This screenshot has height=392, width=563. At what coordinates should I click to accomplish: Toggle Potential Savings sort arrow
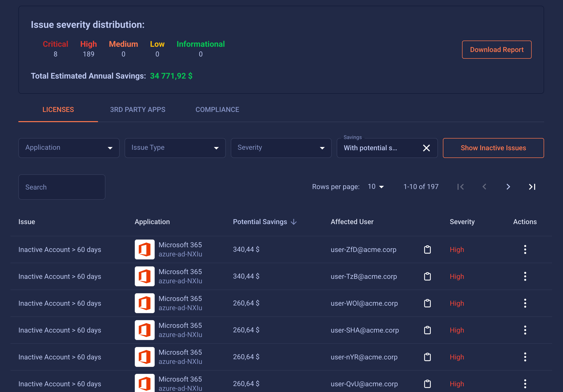[x=294, y=222]
